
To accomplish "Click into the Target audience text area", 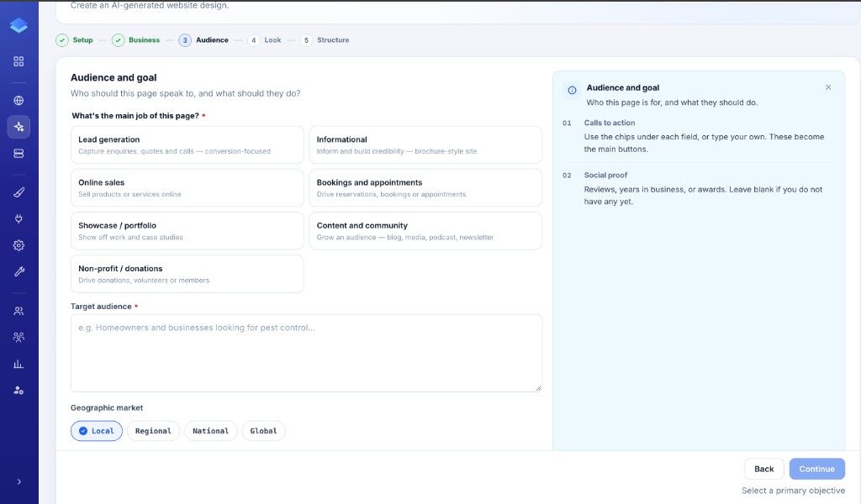I will point(306,353).
